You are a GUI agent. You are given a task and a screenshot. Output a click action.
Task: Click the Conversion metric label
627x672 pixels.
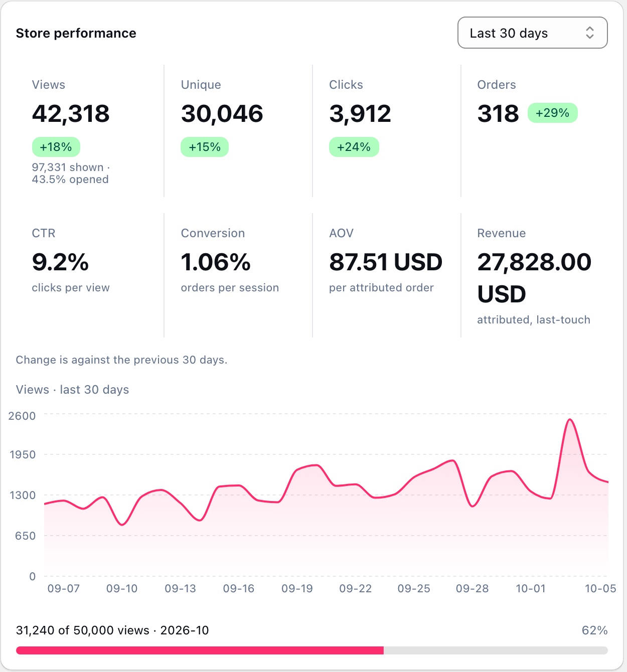[x=213, y=233]
